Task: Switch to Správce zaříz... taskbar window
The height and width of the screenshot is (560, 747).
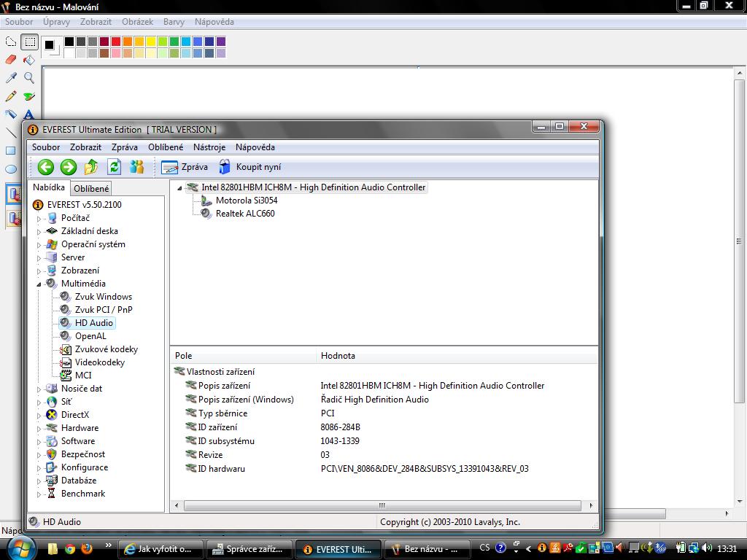Action: click(248, 550)
